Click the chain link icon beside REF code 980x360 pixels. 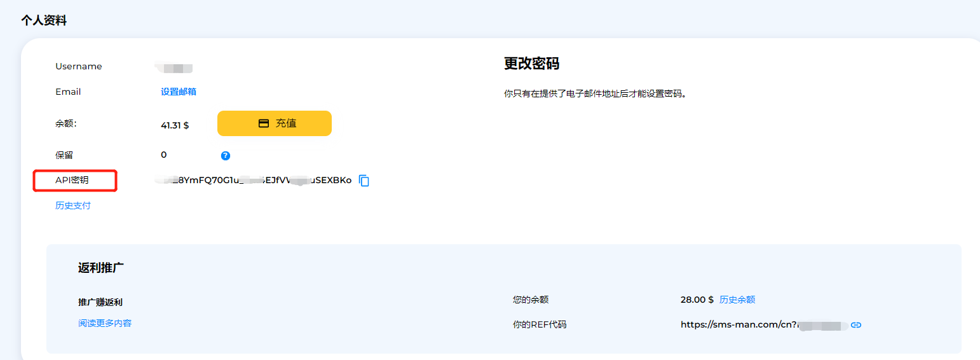tap(856, 325)
